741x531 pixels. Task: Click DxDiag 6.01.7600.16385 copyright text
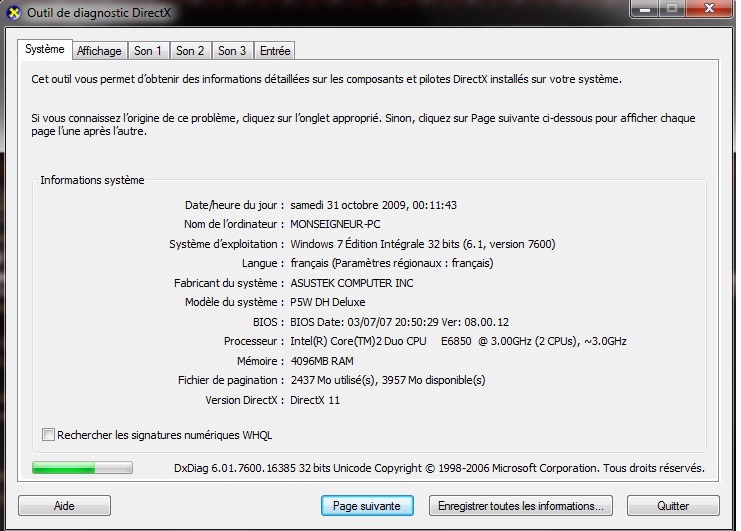pos(439,468)
